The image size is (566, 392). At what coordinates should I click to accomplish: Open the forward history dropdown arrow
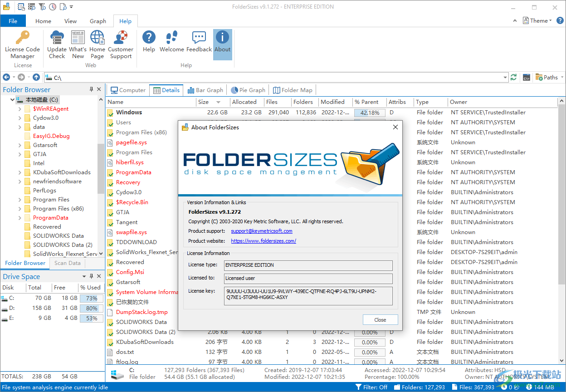pos(28,78)
